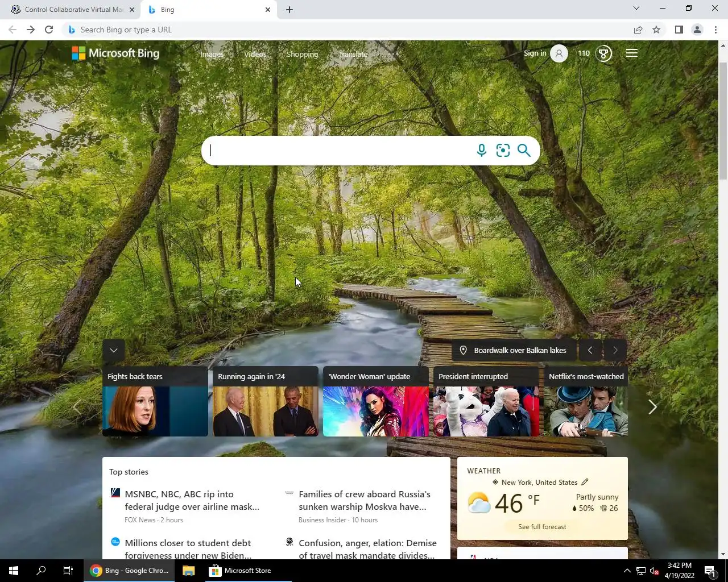Open 'President interrupted' news card
Image resolution: width=728 pixels, height=582 pixels.
(486, 401)
